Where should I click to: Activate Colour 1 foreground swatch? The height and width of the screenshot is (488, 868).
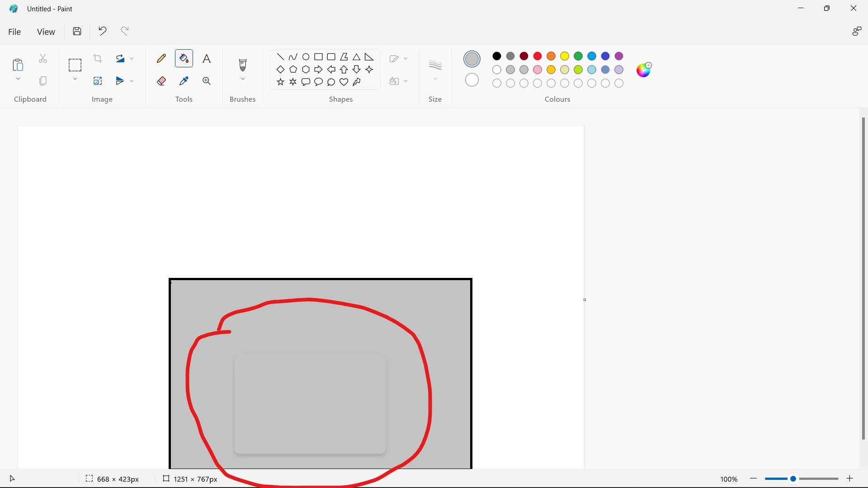472,59
